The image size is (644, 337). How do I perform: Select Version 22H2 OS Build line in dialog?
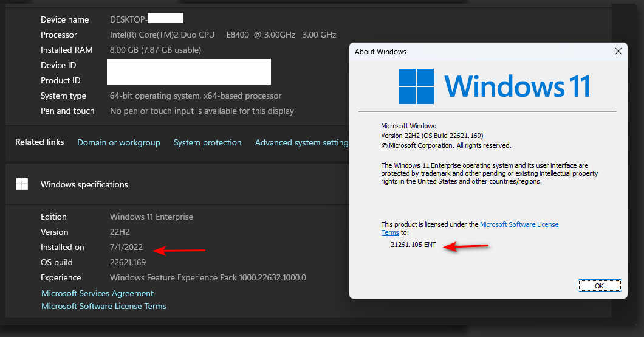pyautogui.click(x=432, y=136)
